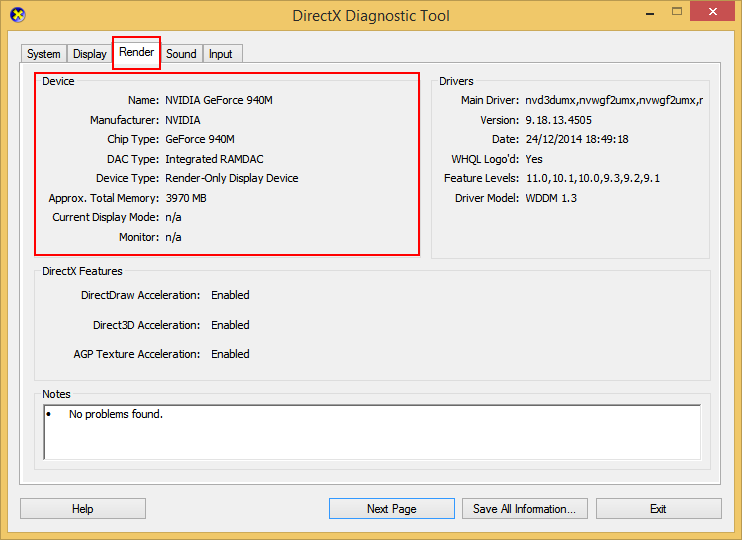
Task: Maximize the DirectX Diagnostic Tool window
Action: click(x=677, y=12)
